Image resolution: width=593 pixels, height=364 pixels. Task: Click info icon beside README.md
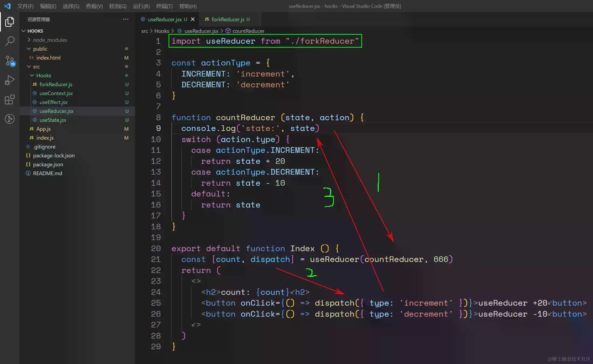[28, 173]
